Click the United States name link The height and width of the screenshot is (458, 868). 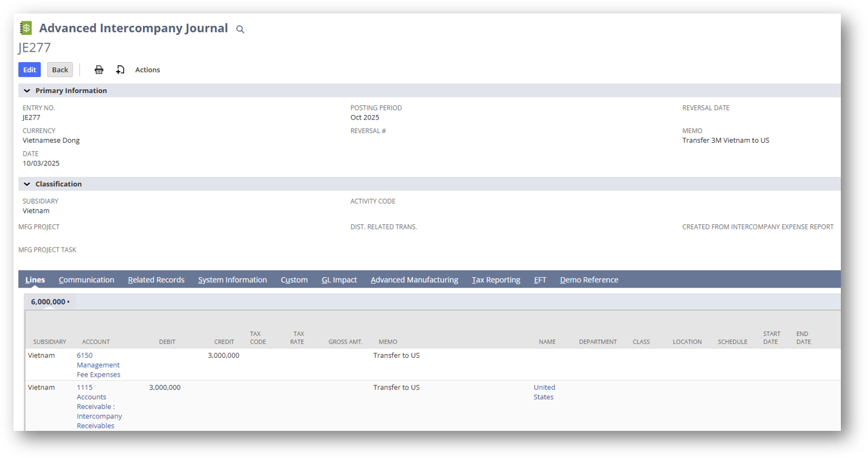(544, 391)
